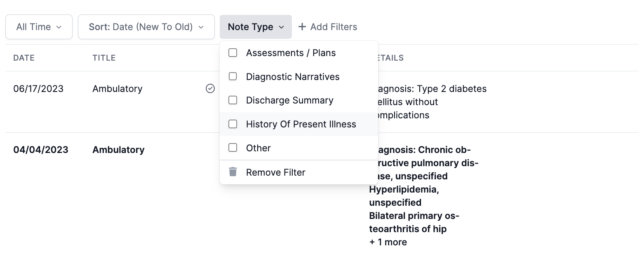Select the History Of Present Illness option label

point(301,124)
